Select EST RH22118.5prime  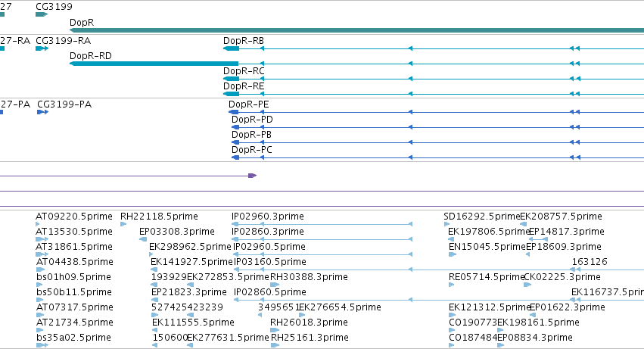point(159,217)
